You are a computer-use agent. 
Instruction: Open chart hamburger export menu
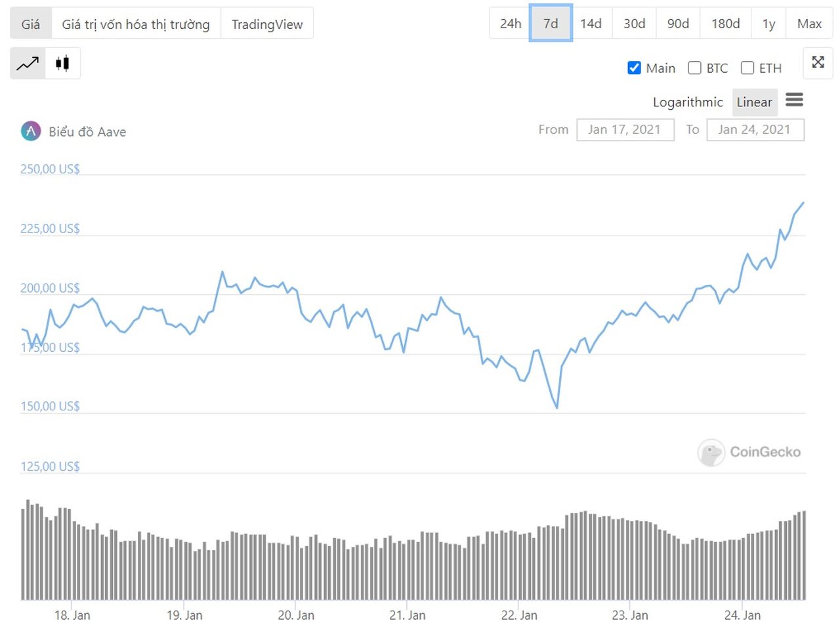point(794,100)
